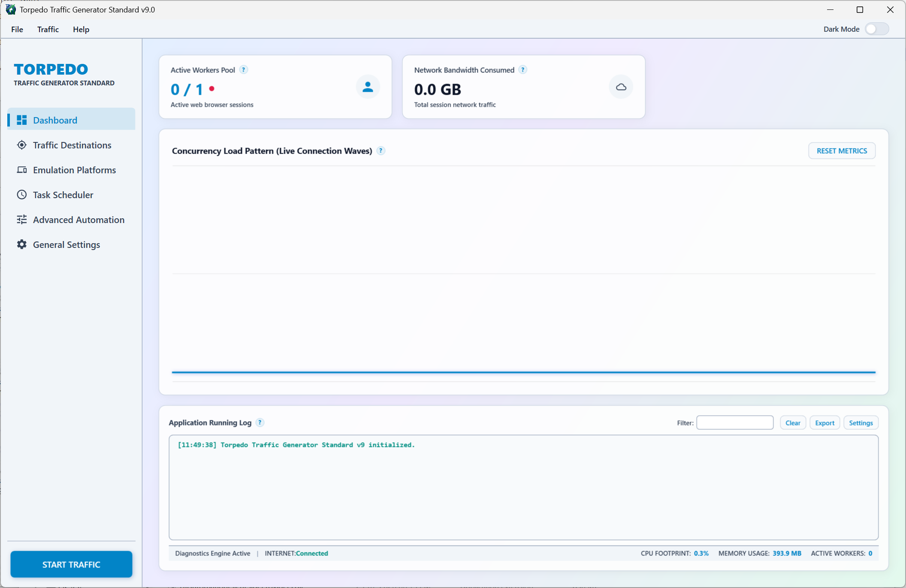Click the Task Scheduler clock icon

(21, 195)
